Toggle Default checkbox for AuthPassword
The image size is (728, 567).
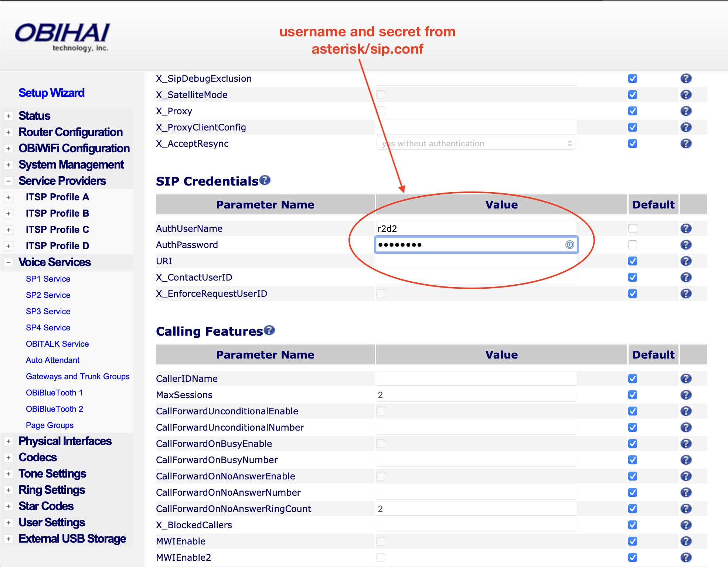(x=633, y=245)
